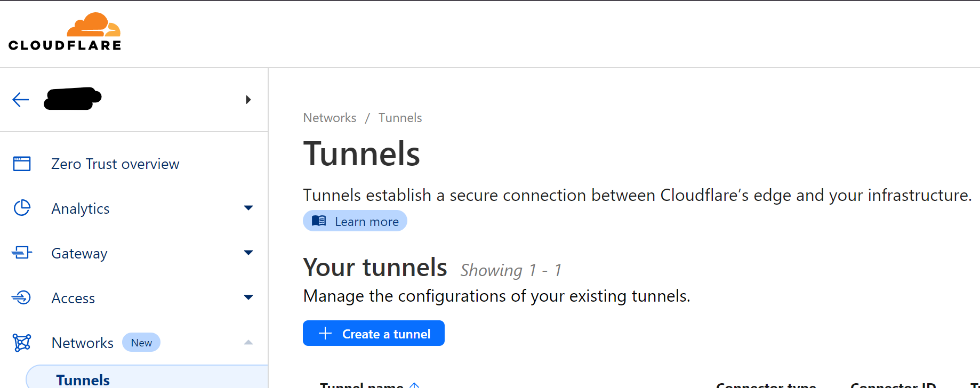Click the book icon inside Learn more

[319, 221]
